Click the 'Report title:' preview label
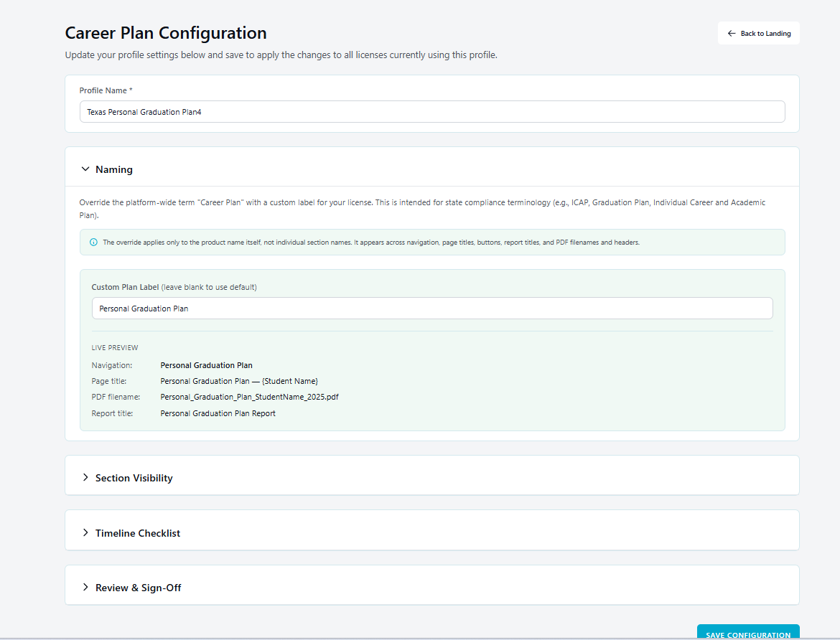Image resolution: width=840 pixels, height=640 pixels. point(112,413)
